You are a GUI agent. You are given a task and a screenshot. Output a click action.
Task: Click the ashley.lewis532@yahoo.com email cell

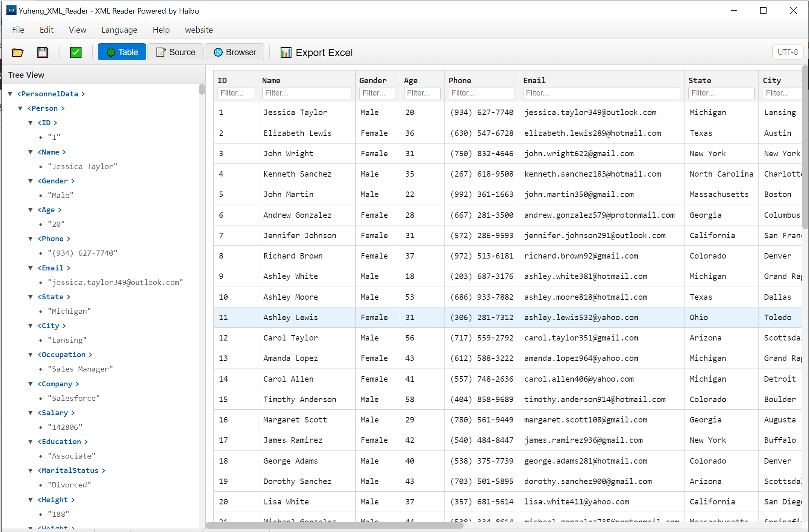(x=601, y=317)
